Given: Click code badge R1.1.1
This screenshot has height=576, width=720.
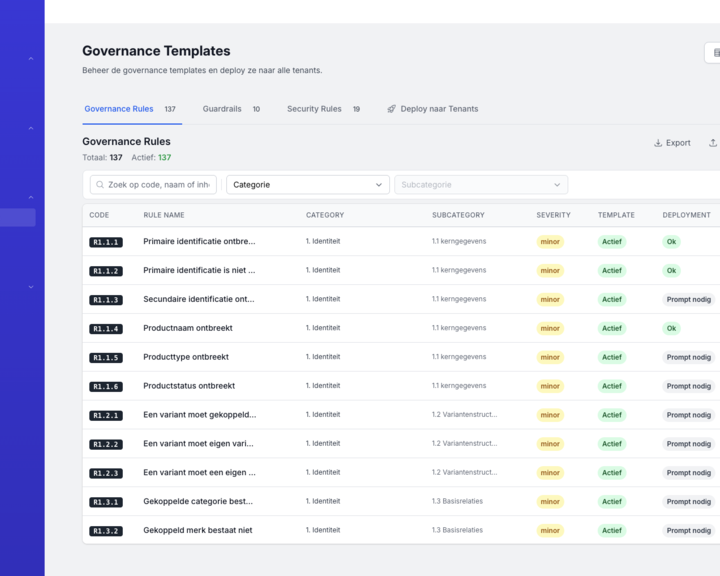Looking at the screenshot, I should tap(106, 242).
